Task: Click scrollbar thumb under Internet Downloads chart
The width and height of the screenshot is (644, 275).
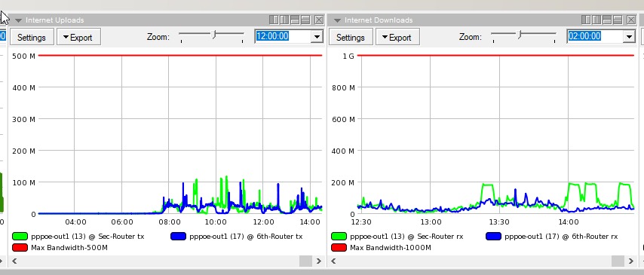Action: coord(618,261)
